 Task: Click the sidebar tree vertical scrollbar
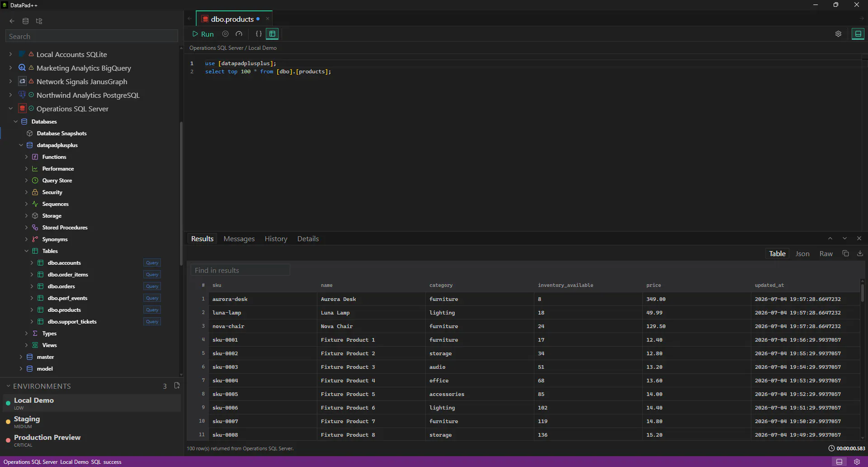181,194
